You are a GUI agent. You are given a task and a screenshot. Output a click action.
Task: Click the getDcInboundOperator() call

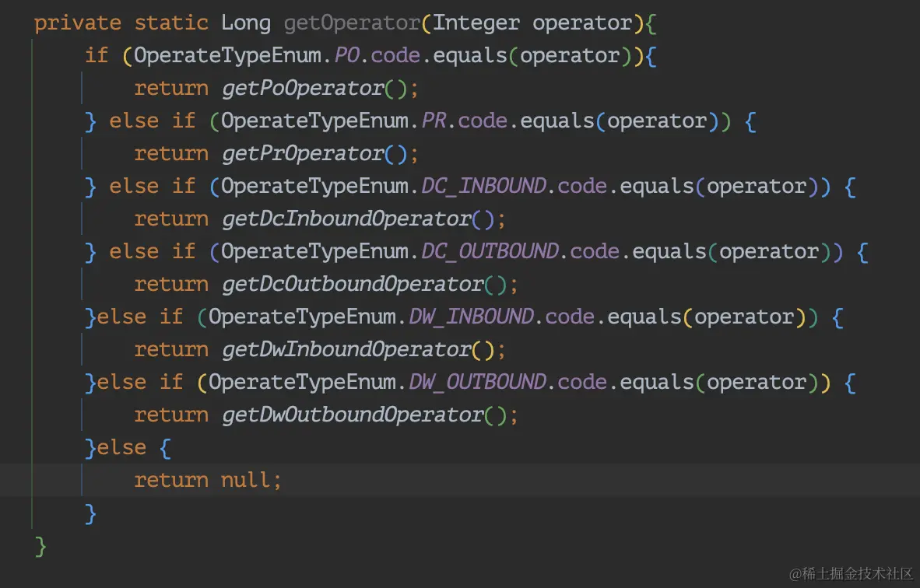pos(358,219)
